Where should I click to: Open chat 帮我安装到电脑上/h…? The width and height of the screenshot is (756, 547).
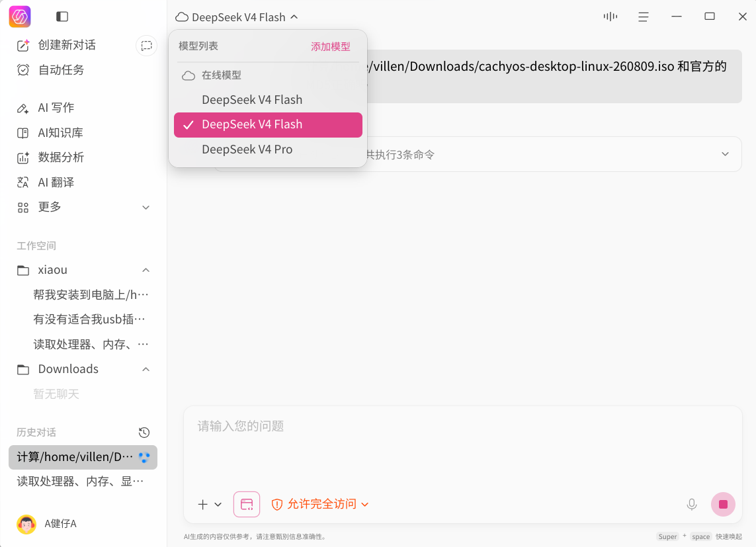tap(91, 295)
